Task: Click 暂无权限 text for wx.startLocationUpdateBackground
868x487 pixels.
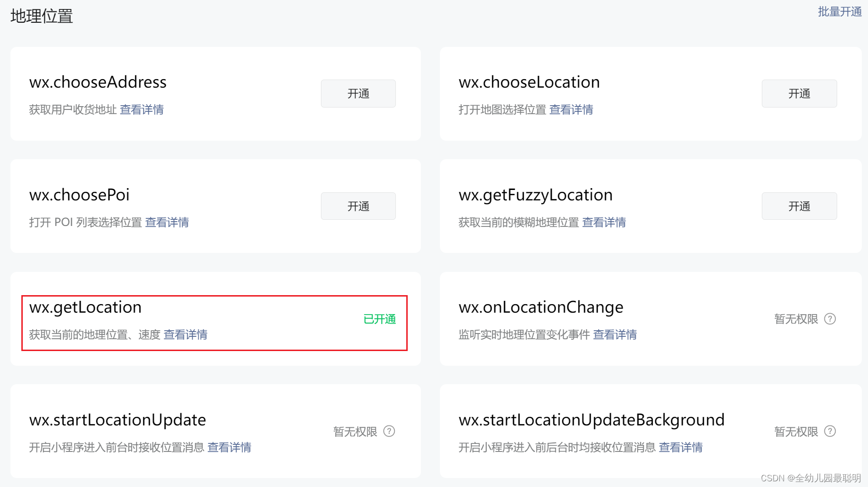Action: [796, 432]
